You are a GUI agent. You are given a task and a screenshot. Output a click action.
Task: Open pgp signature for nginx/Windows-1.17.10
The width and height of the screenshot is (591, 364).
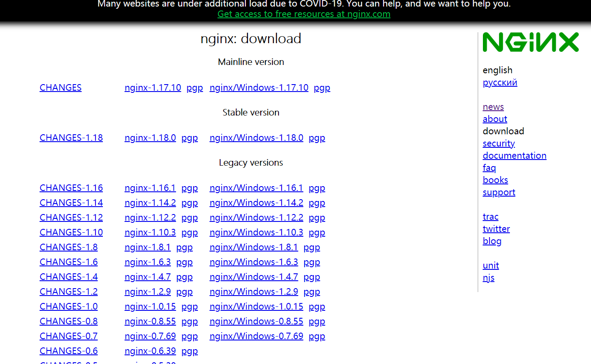pyautogui.click(x=322, y=88)
